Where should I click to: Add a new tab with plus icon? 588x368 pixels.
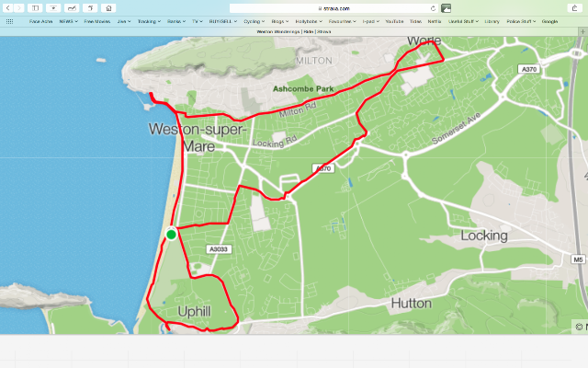(x=582, y=32)
